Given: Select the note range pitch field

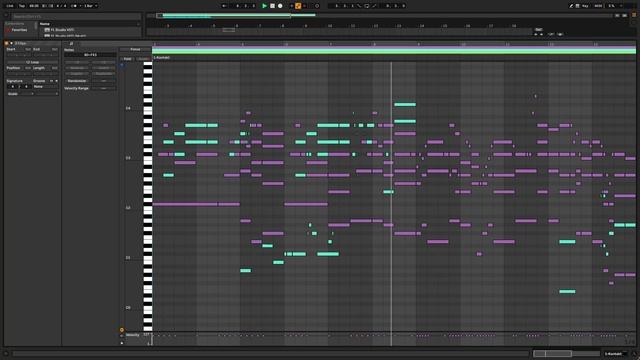Looking at the screenshot, I should [90, 55].
